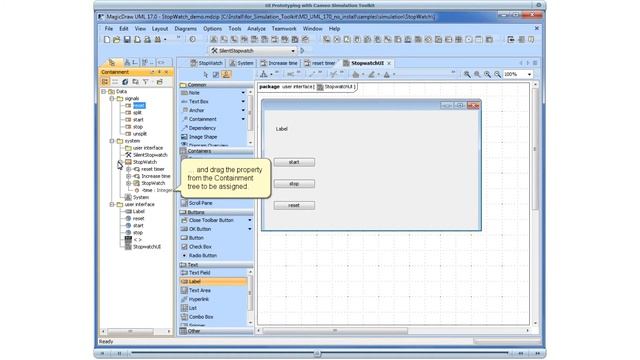Collapse the Buttons palette group header

click(216, 212)
